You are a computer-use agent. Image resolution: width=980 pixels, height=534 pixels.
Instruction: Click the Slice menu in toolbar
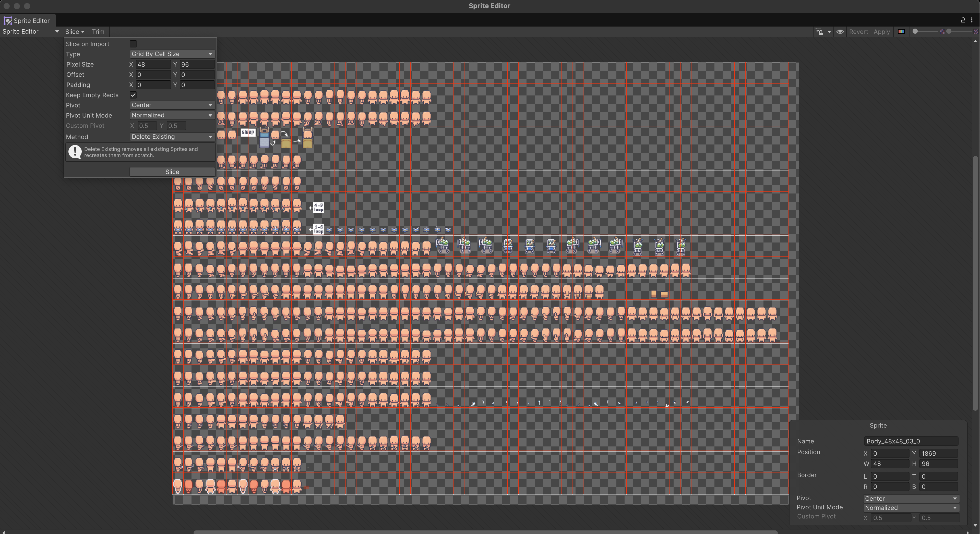coord(75,32)
